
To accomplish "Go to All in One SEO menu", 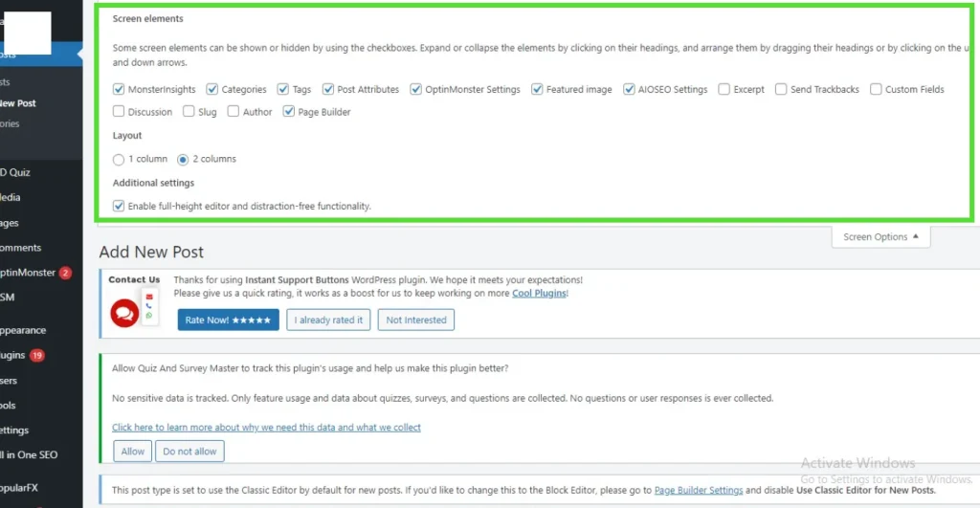I will 29,455.
